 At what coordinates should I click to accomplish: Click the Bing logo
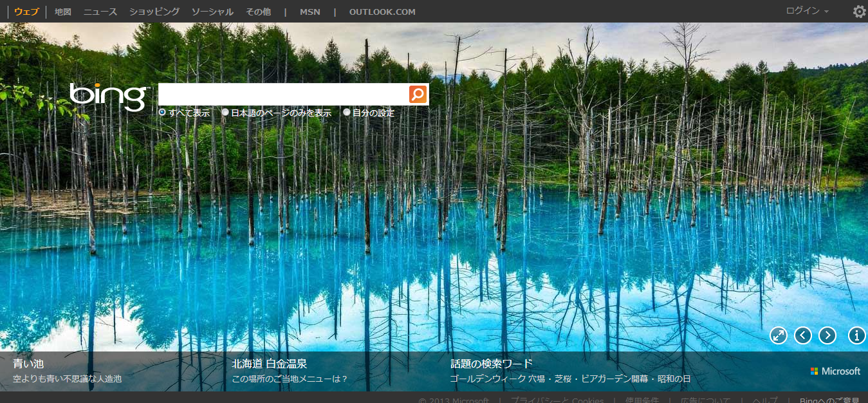(x=108, y=97)
